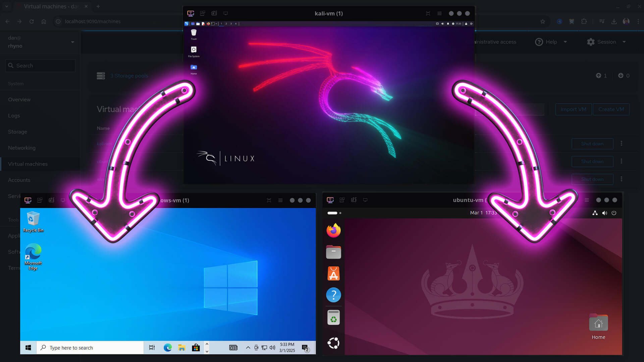Open the 3 Storage pools link
This screenshot has height=362, width=644.
pos(129,76)
